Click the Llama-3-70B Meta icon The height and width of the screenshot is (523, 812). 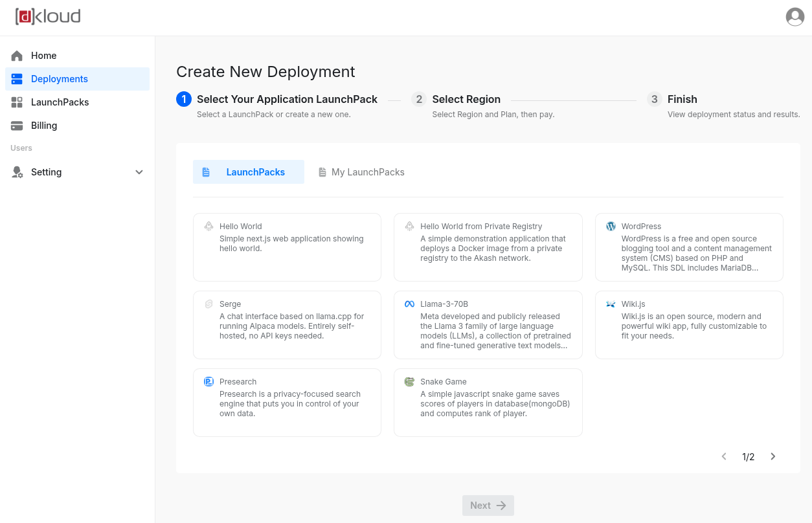click(x=409, y=304)
